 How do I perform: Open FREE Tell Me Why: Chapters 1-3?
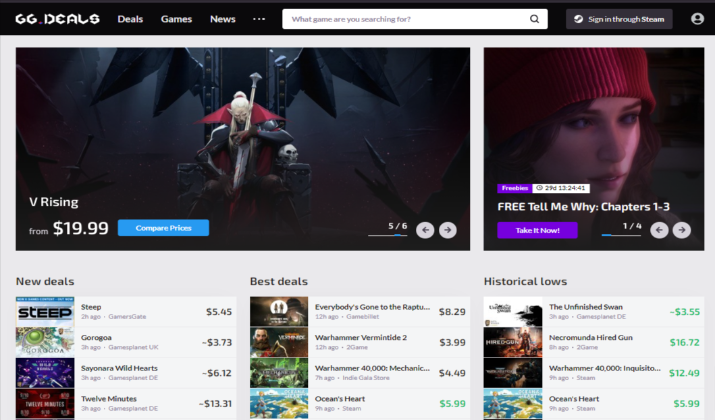tap(583, 207)
